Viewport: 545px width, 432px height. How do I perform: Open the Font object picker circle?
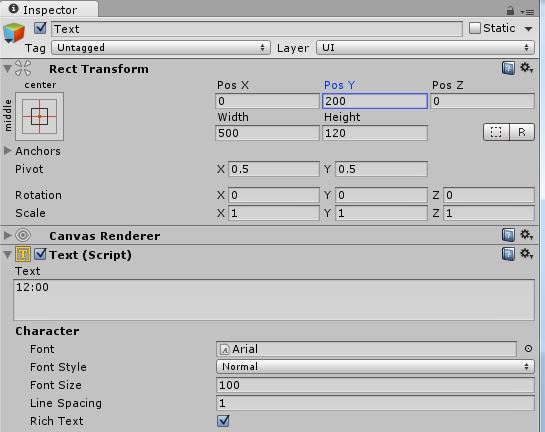pyautogui.click(x=528, y=349)
